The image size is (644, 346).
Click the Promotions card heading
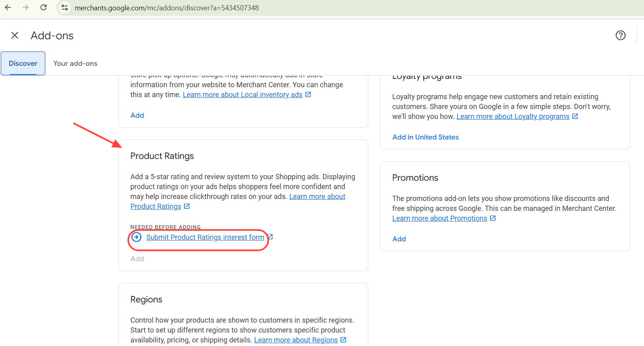(415, 178)
